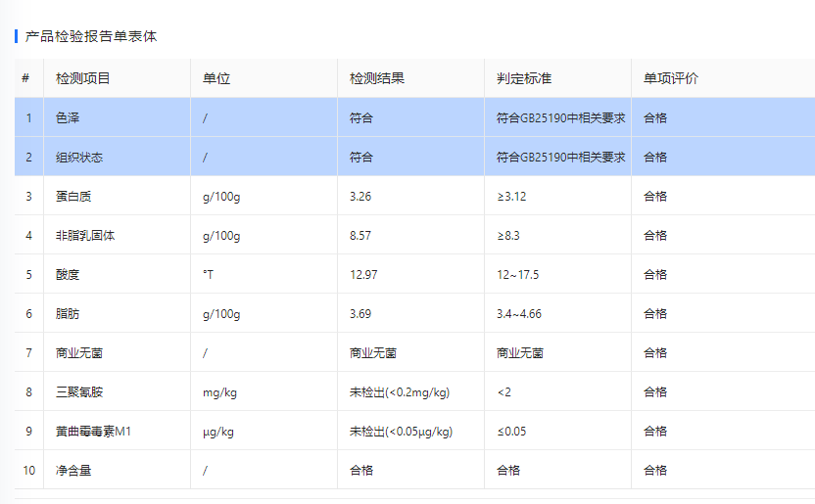Click the 产品检验报告单表体 section title
The width and height of the screenshot is (815, 504).
pyautogui.click(x=90, y=36)
